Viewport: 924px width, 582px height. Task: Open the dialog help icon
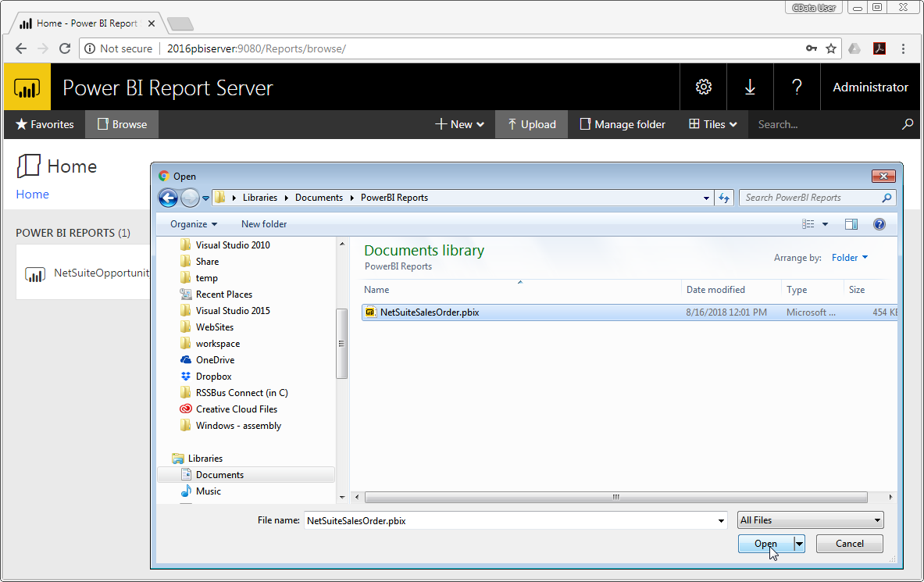point(879,224)
